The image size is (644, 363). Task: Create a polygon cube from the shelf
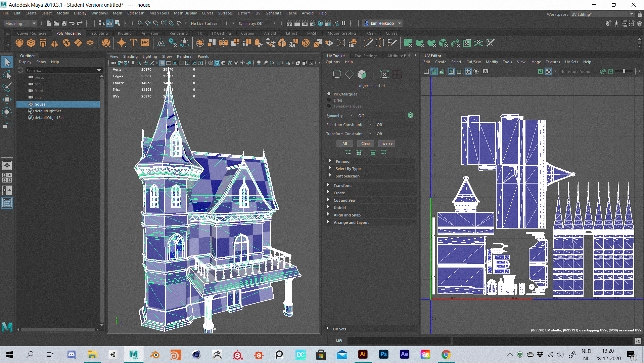coord(31,43)
